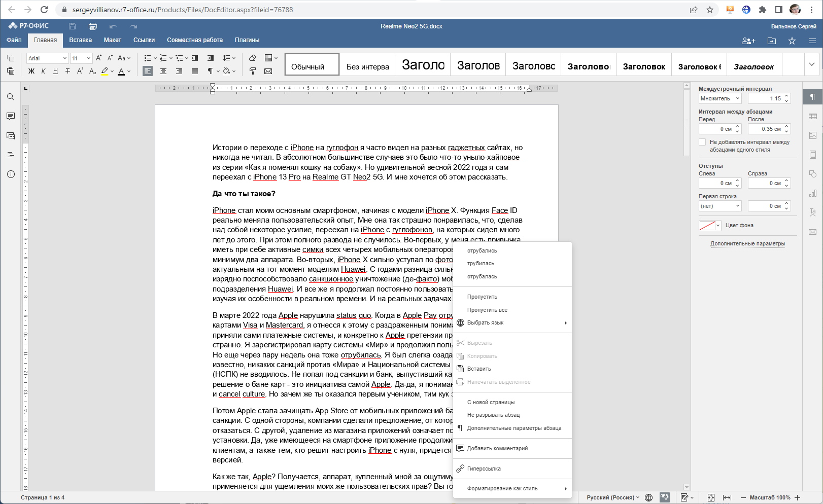Viewport: 823px width, 504px height.
Task: Open about info icon in left sidebar
Action: 11,174
